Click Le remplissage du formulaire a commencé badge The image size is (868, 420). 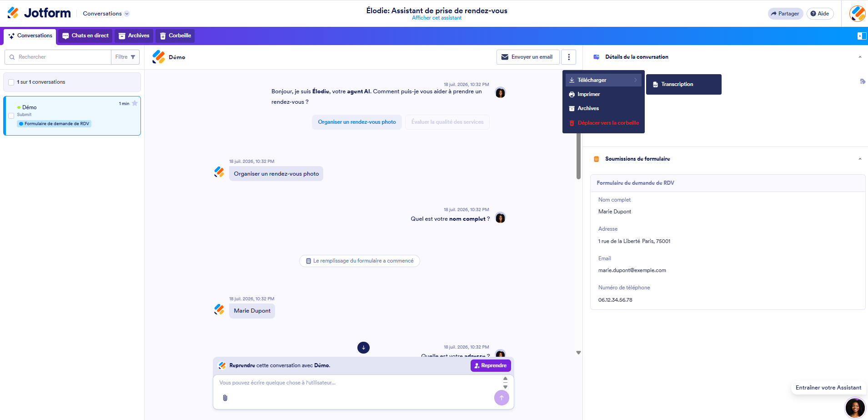click(x=360, y=261)
